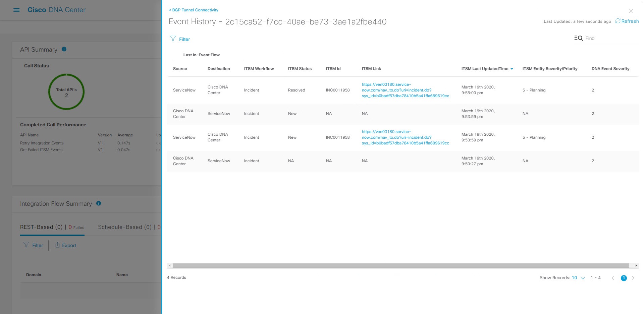View the API Summary info tooltip

click(x=63, y=49)
